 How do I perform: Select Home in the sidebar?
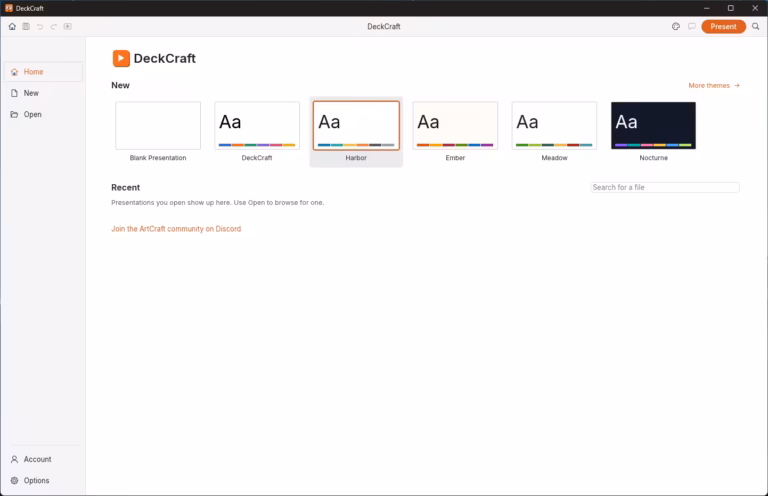click(x=43, y=72)
